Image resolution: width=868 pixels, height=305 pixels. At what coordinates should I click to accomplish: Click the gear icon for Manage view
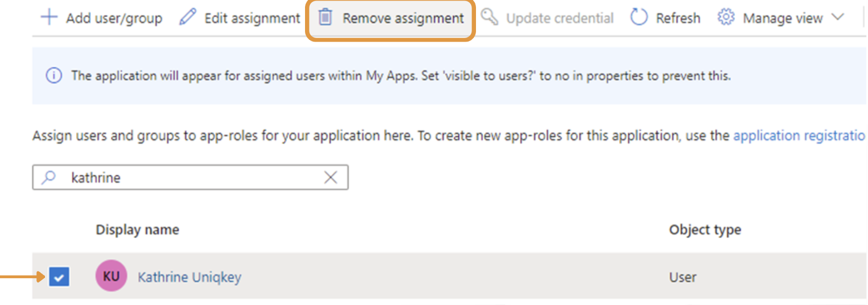coord(726,17)
